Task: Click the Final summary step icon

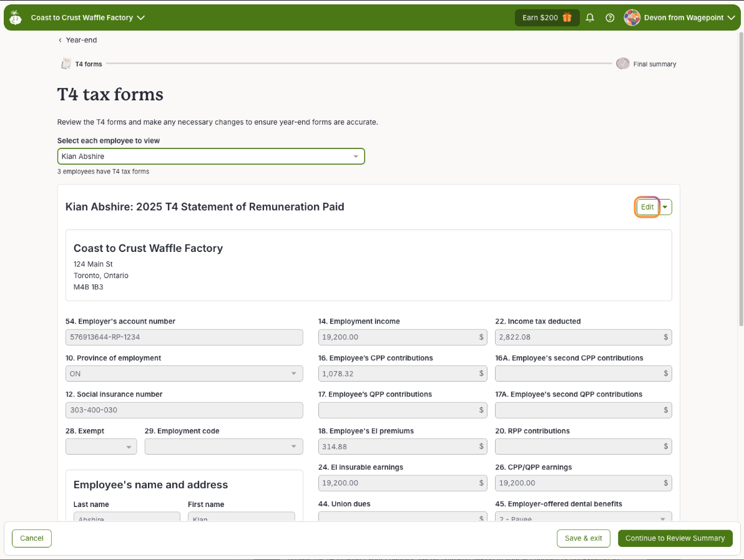Action: coord(622,64)
